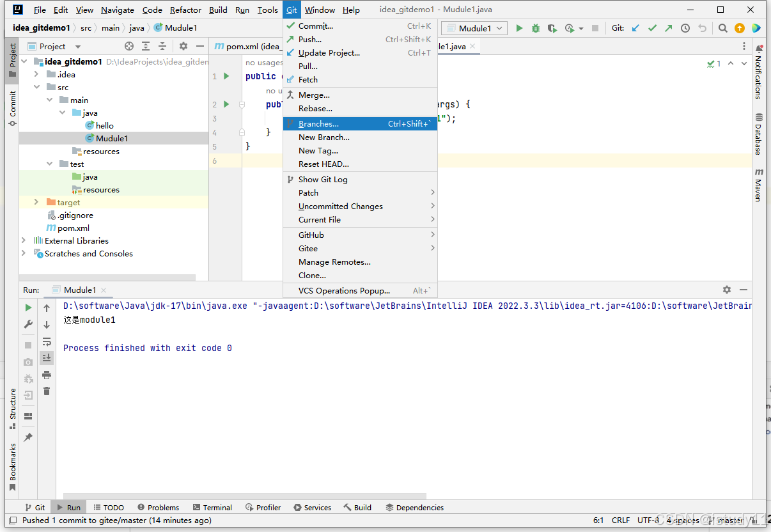Open Dependencies tool window
The height and width of the screenshot is (532, 771).
(x=415, y=508)
